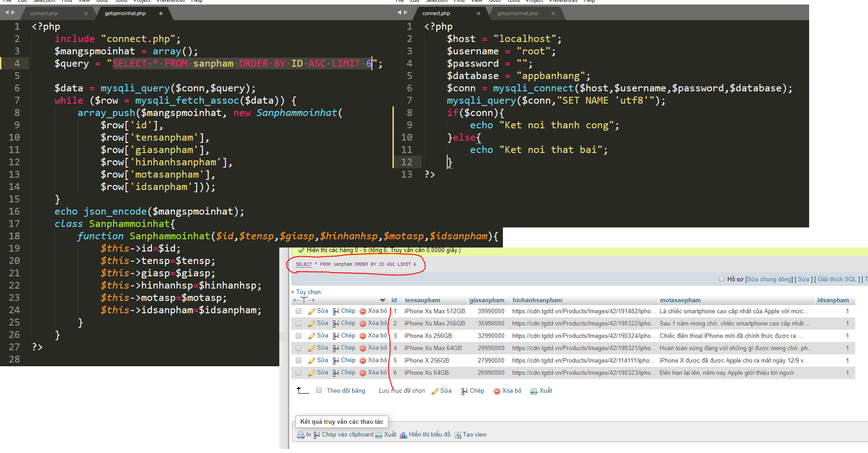The height and width of the screenshot is (453, 868).
Task: Click the Chép vào clipboard icon
Action: (317, 435)
